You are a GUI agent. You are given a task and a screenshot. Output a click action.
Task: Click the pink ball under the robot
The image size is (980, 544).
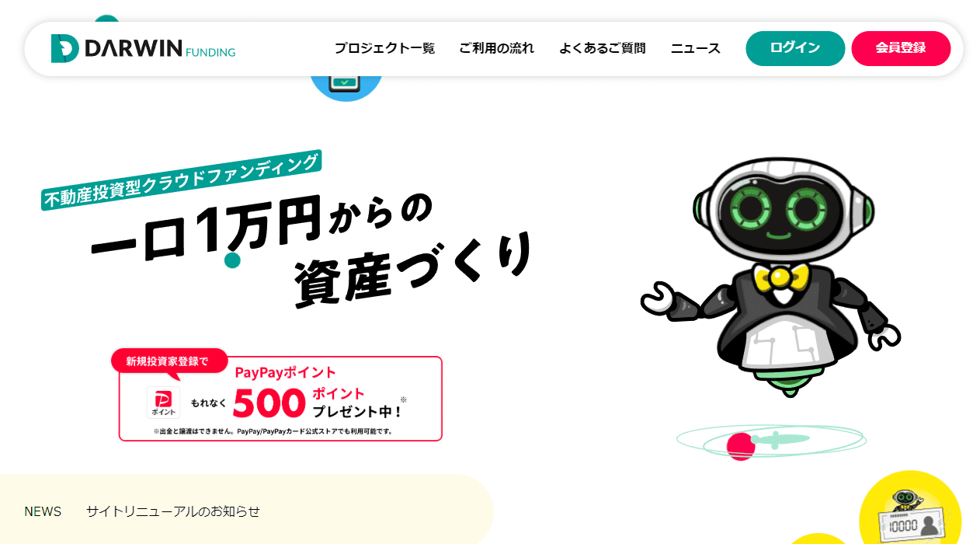pos(740,447)
